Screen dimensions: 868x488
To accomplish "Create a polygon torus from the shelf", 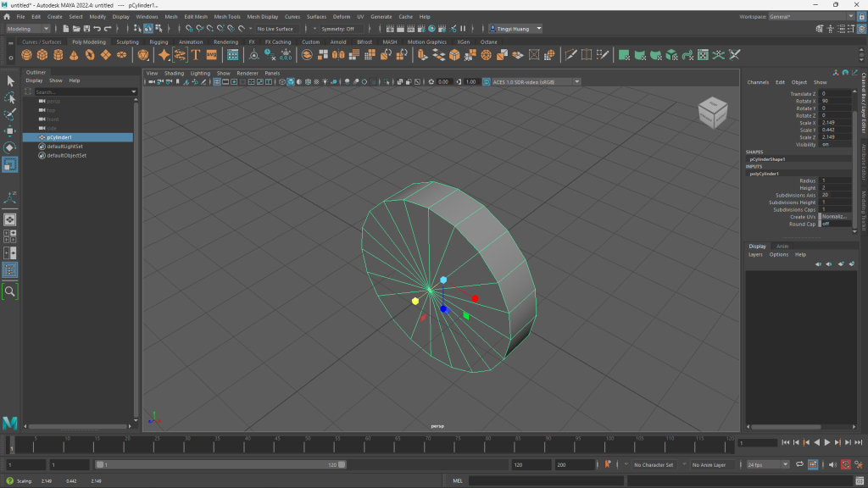I will [90, 55].
